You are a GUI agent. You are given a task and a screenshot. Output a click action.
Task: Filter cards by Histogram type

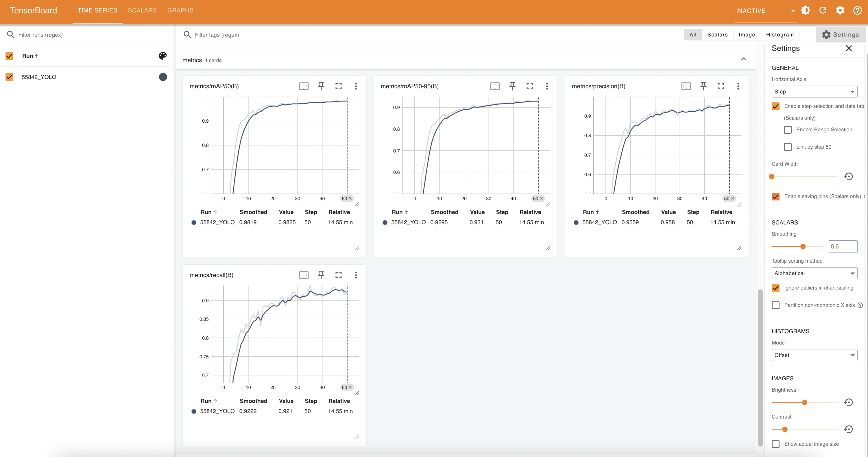point(780,35)
